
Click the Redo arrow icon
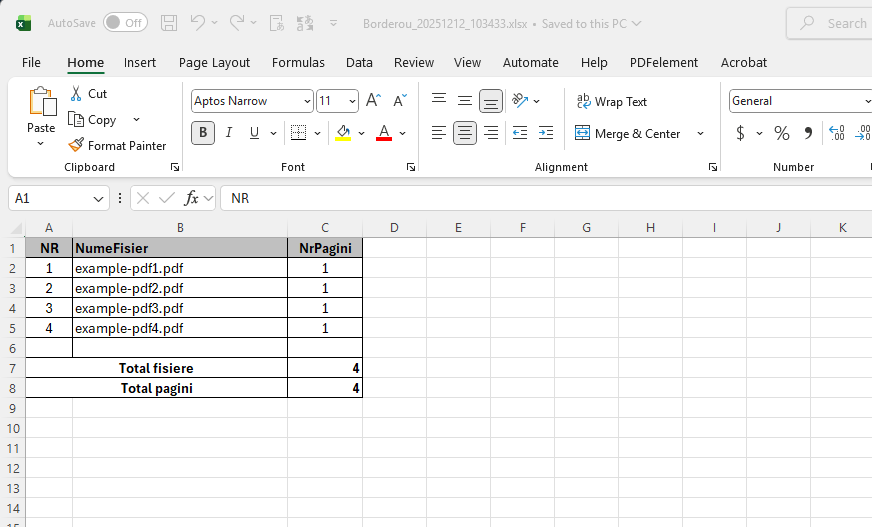237,22
